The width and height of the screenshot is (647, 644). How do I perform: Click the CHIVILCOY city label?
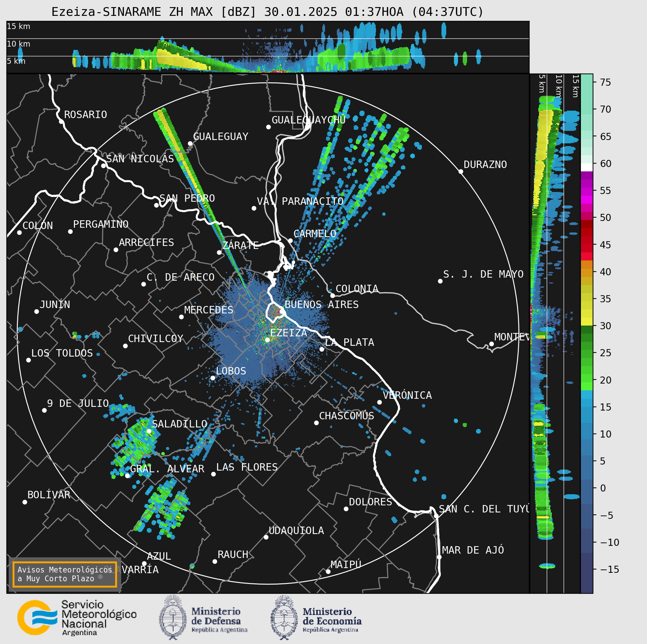pos(155,339)
